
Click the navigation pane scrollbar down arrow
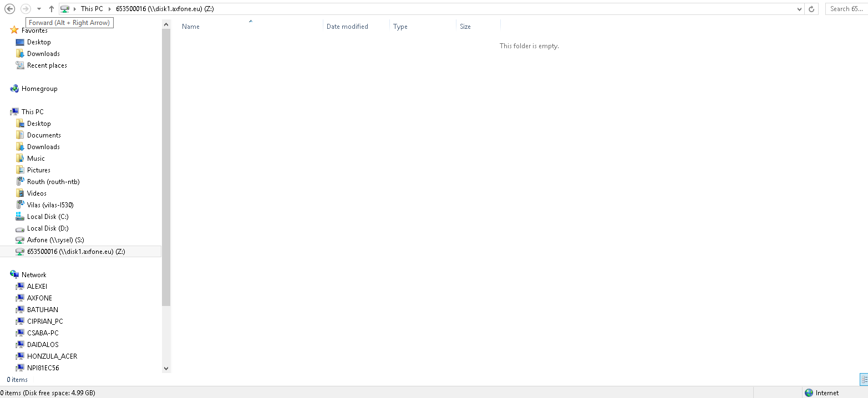[166, 368]
